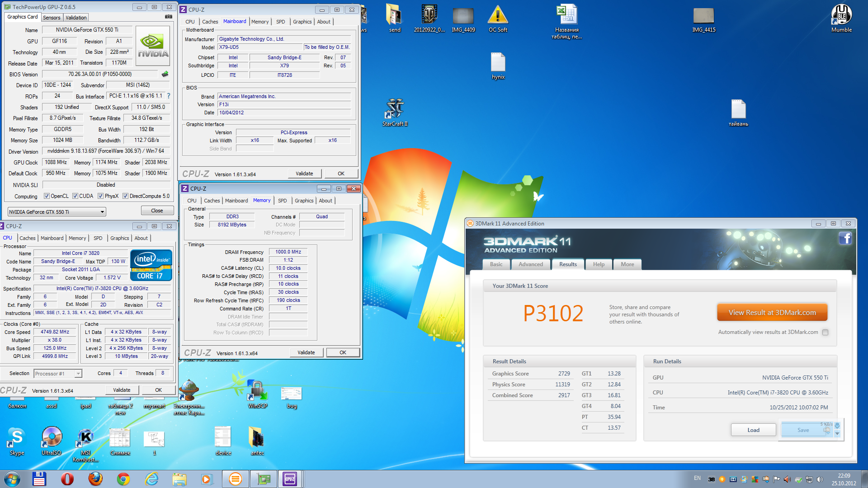Open Graphics tab in Memory CPU-Z window

pyautogui.click(x=304, y=201)
